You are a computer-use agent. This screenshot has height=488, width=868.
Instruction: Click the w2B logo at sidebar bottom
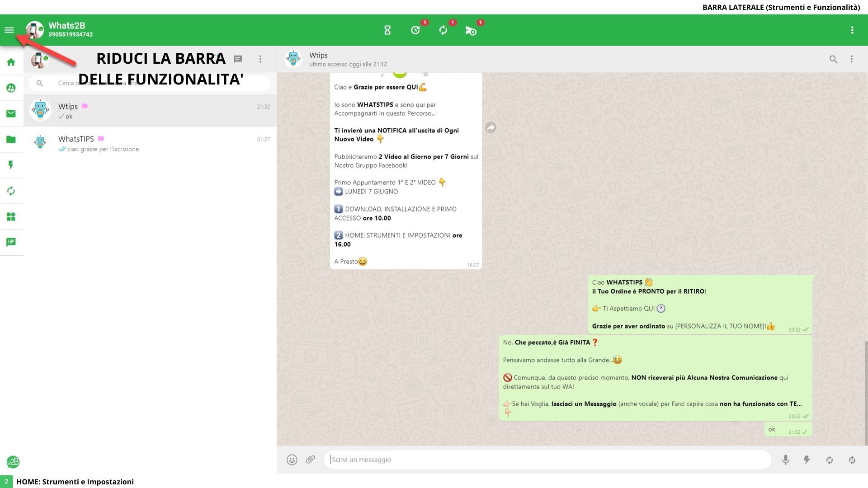tap(13, 462)
